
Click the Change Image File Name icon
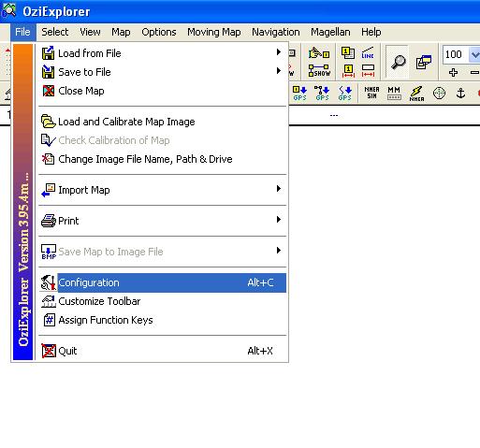coord(49,159)
